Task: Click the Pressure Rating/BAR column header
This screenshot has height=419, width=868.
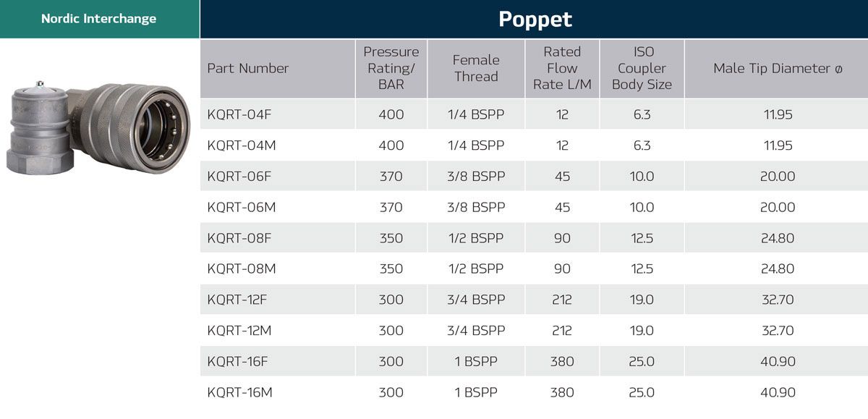Action: pos(391,68)
